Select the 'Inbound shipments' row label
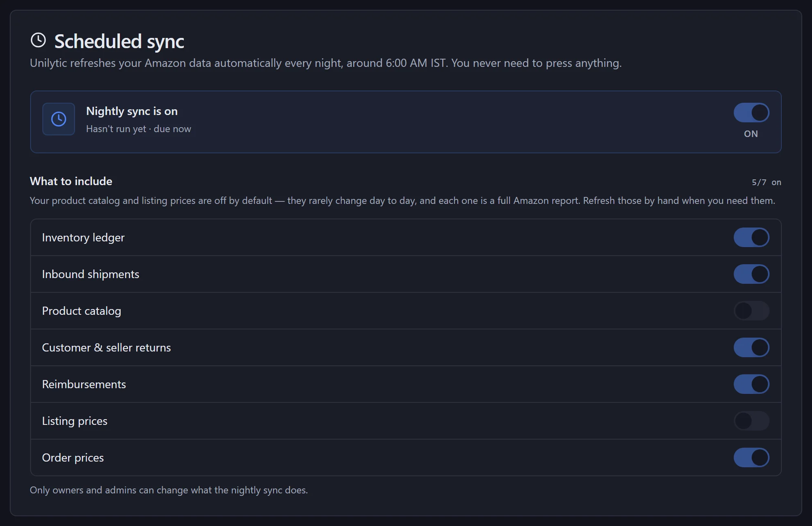 (90, 274)
